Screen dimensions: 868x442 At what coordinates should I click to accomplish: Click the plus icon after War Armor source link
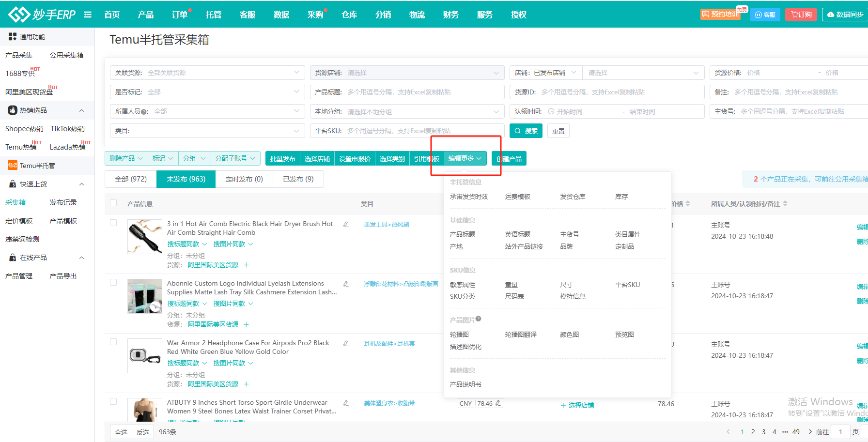pos(246,384)
